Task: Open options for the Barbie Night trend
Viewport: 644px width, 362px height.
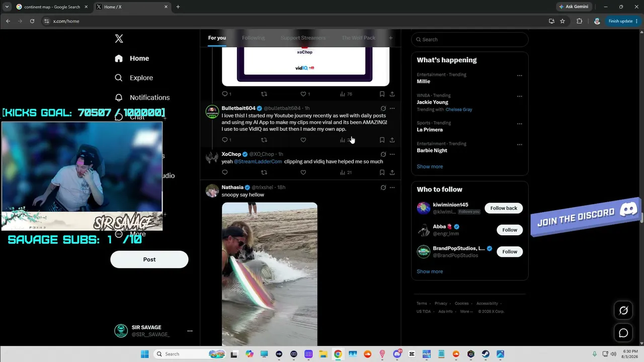Action: (x=520, y=144)
